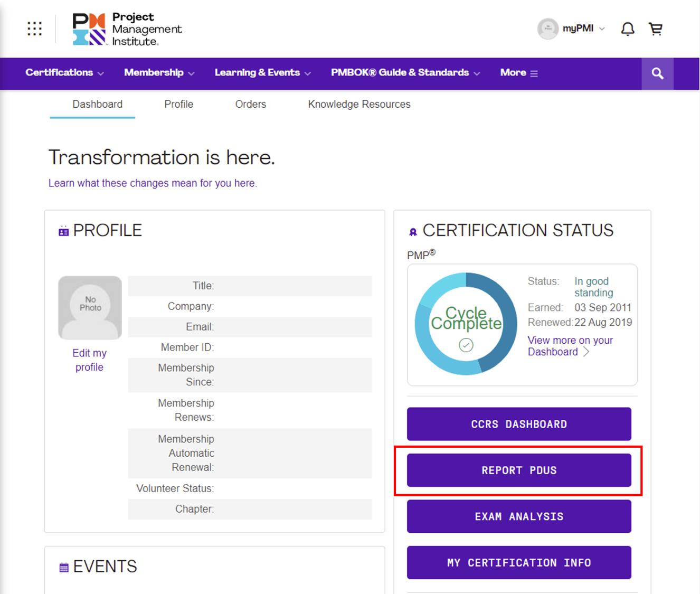
Task: Expand the myPMI account dropdown
Action: pyautogui.click(x=584, y=29)
